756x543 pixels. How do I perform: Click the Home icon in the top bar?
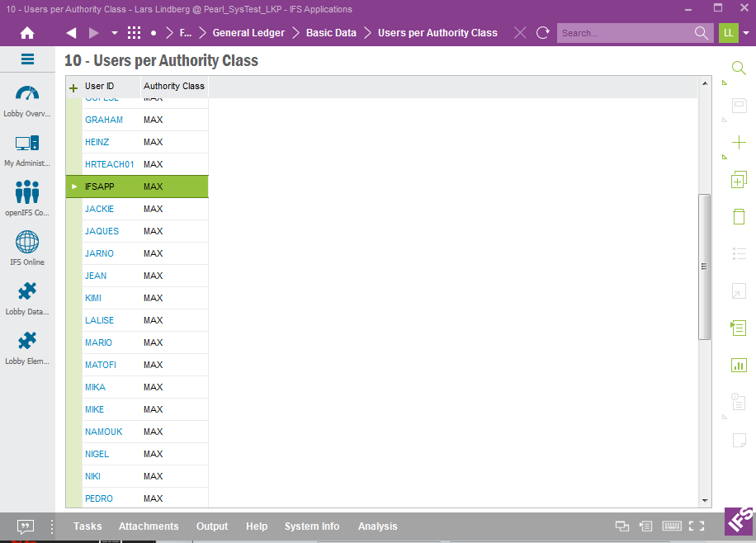pyautogui.click(x=27, y=33)
